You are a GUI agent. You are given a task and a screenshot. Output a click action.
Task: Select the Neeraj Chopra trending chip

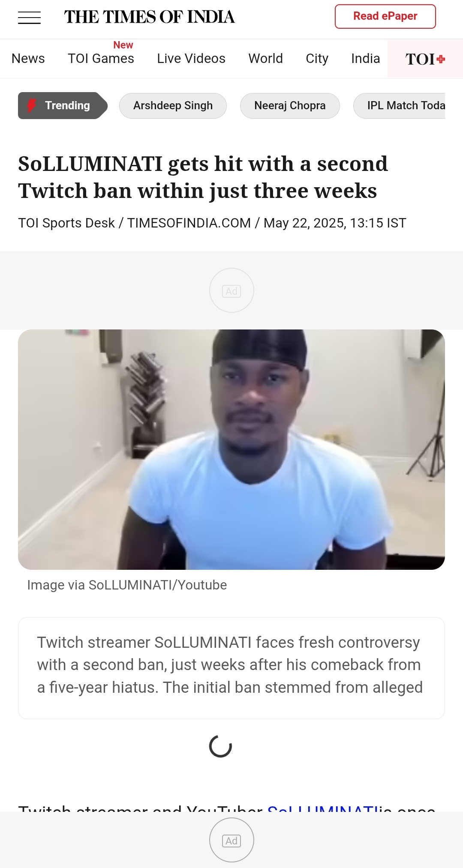pos(290,106)
